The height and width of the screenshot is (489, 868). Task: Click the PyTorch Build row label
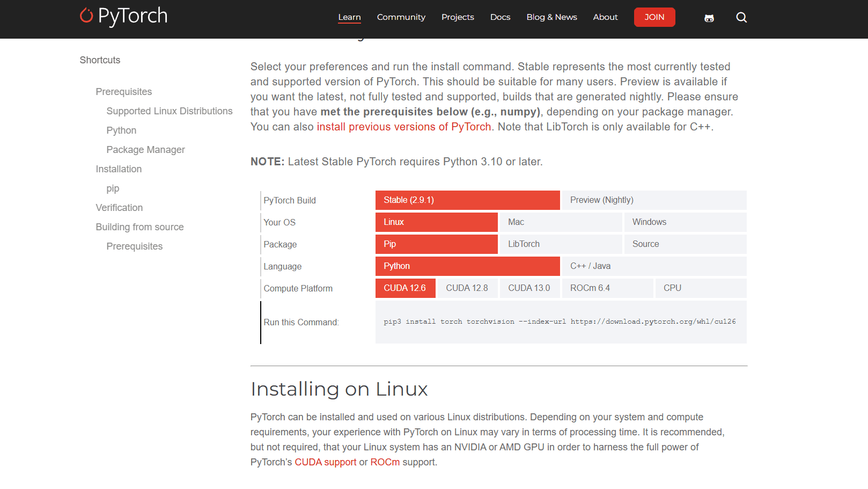pyautogui.click(x=290, y=200)
